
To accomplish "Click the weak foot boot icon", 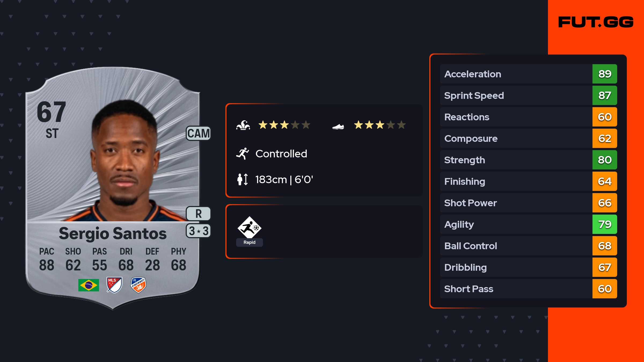I will (x=338, y=126).
